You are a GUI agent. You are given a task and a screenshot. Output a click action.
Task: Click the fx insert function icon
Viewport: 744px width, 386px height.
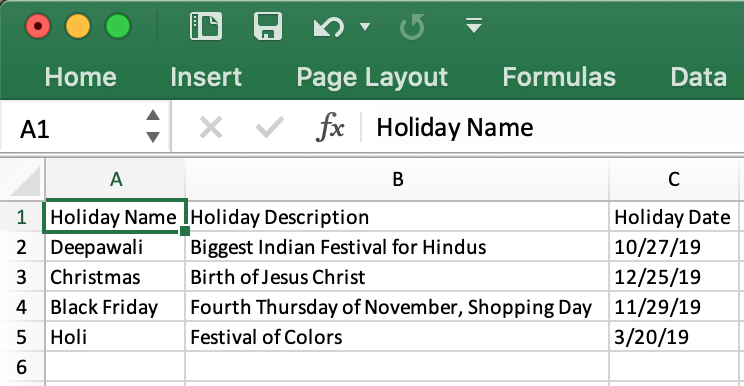pyautogui.click(x=330, y=127)
